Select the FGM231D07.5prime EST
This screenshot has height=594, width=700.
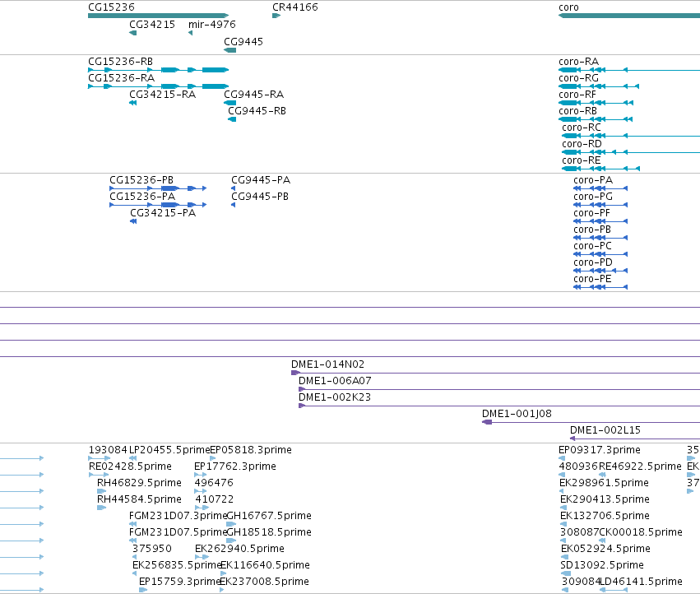(x=132, y=541)
